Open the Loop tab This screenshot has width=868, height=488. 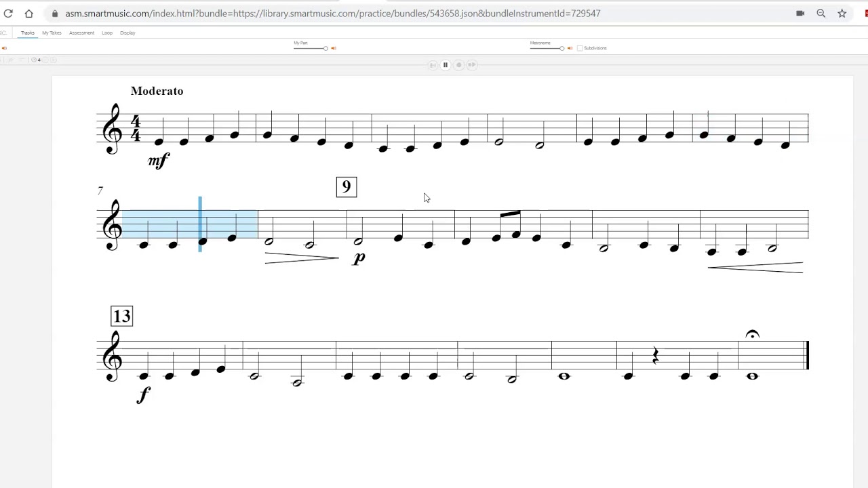tap(107, 33)
